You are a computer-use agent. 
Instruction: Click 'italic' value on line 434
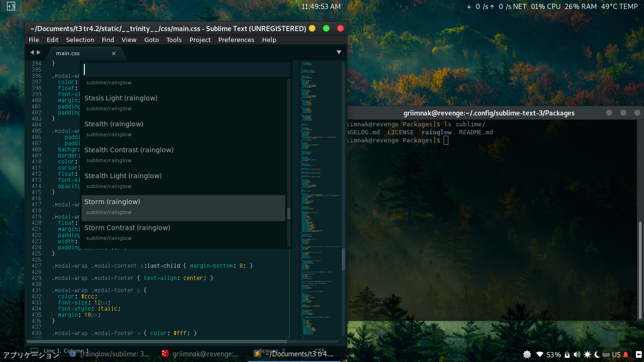tap(108, 309)
